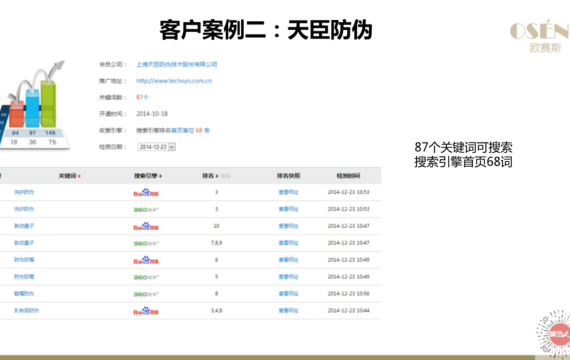Viewport: 570px width, 360px height.
Task: Open 查看网址 for 360 row at 10:53
Action: [x=289, y=209]
